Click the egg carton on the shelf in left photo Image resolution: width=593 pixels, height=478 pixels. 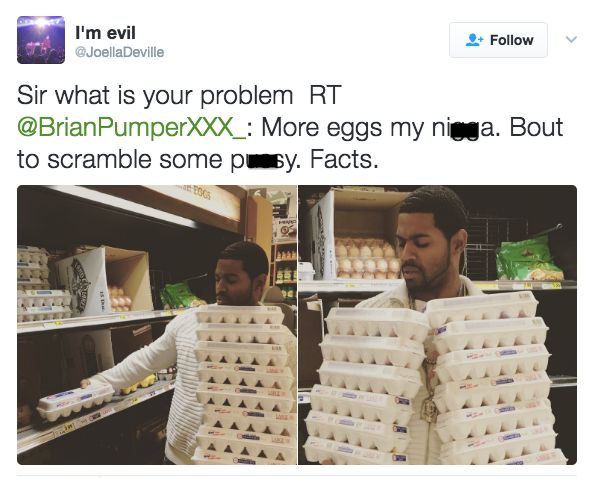76,402
